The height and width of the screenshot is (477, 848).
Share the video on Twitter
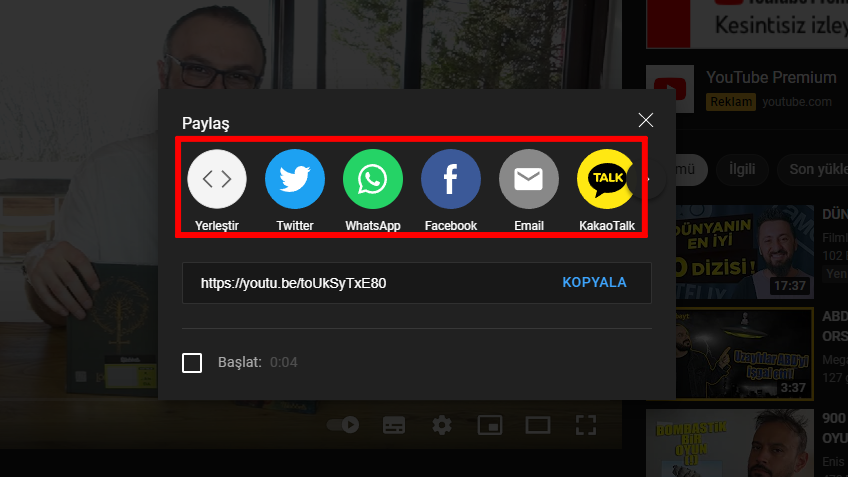295,179
